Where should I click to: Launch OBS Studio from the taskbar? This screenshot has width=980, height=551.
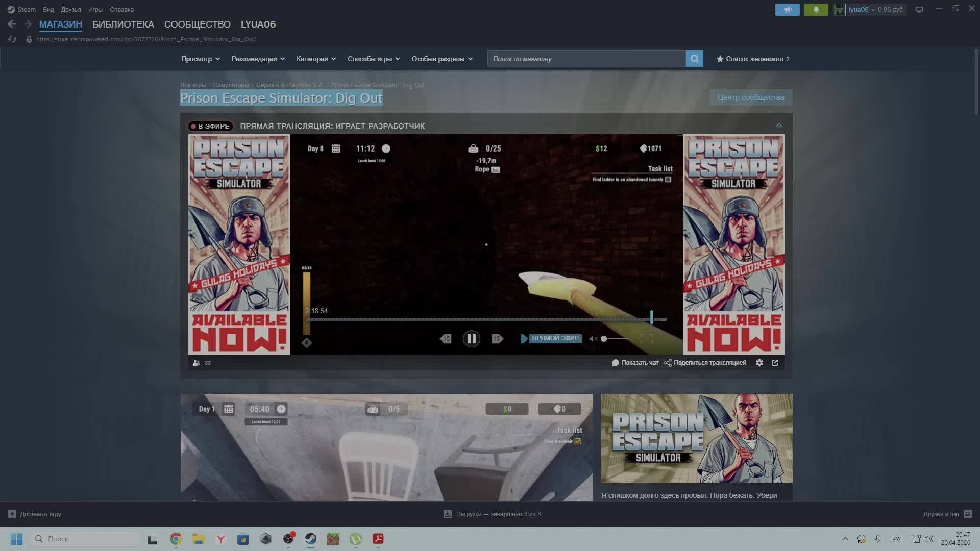[289, 539]
